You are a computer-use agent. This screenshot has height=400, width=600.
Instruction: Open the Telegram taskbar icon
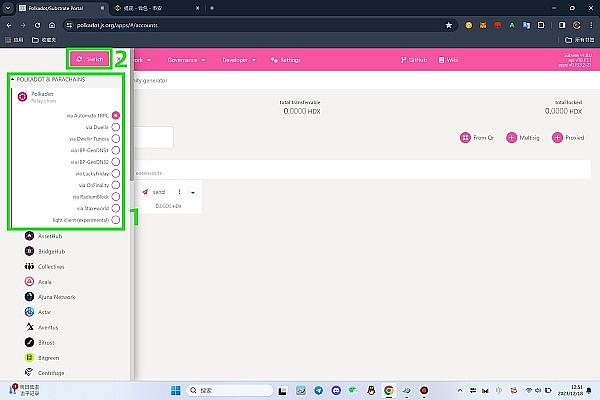pyautogui.click(x=318, y=390)
